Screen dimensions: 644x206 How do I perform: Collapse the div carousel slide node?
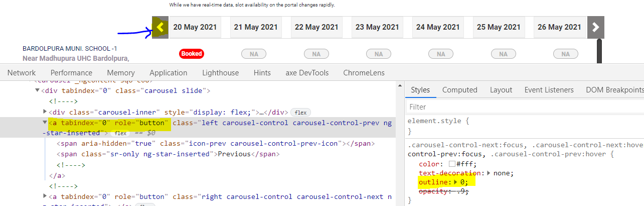[x=37, y=91]
